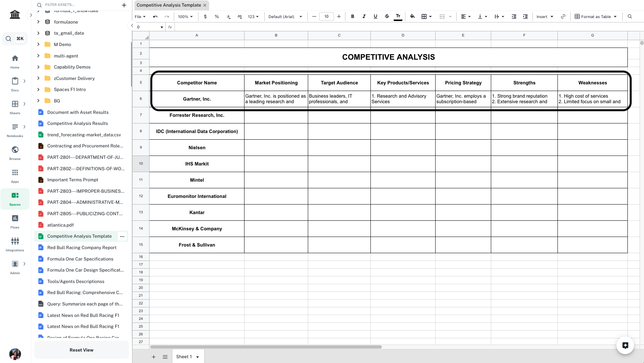Click the merge cells icon
Viewport: 644px width, 363px height.
click(x=442, y=17)
